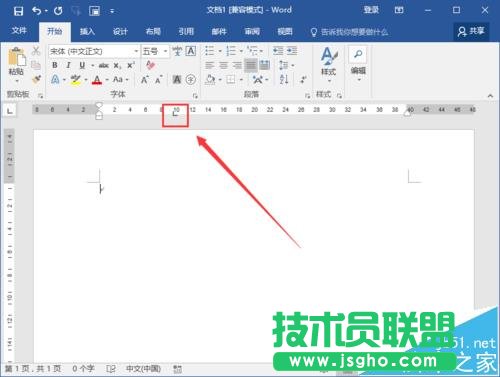The width and height of the screenshot is (500, 377).
Task: Click the increase indent icon
Action: 292,51
